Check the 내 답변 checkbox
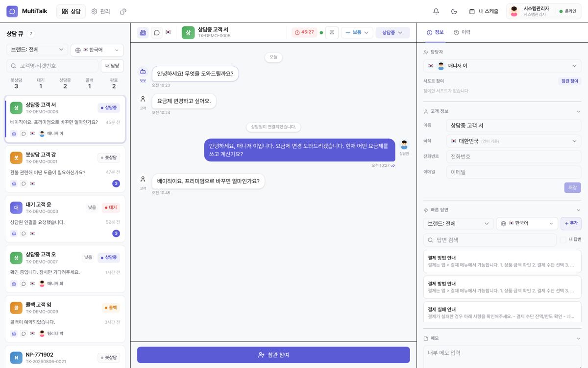588x368 pixels. (x=563, y=239)
